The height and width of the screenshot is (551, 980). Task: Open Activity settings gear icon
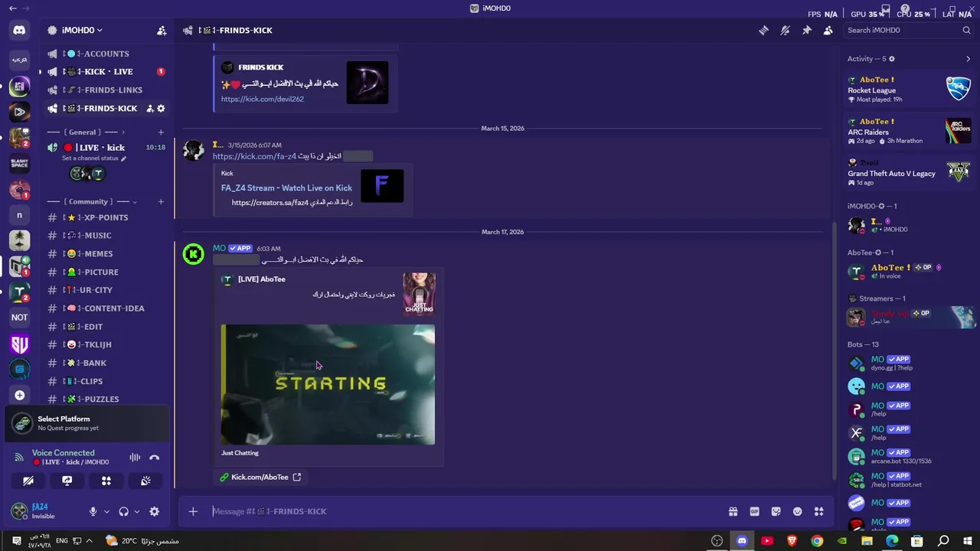tap(892, 59)
